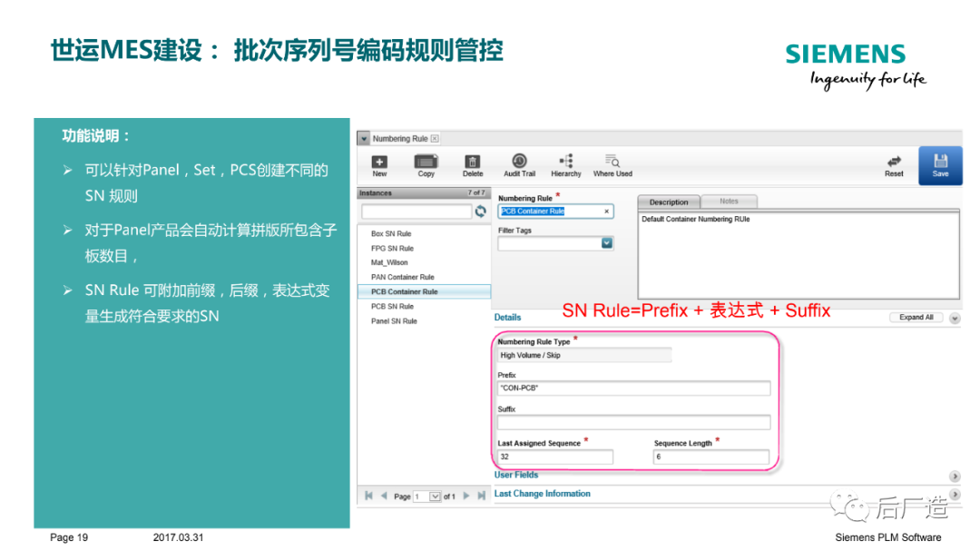
Task: Create a new numbering rule with New icon
Action: click(x=379, y=163)
